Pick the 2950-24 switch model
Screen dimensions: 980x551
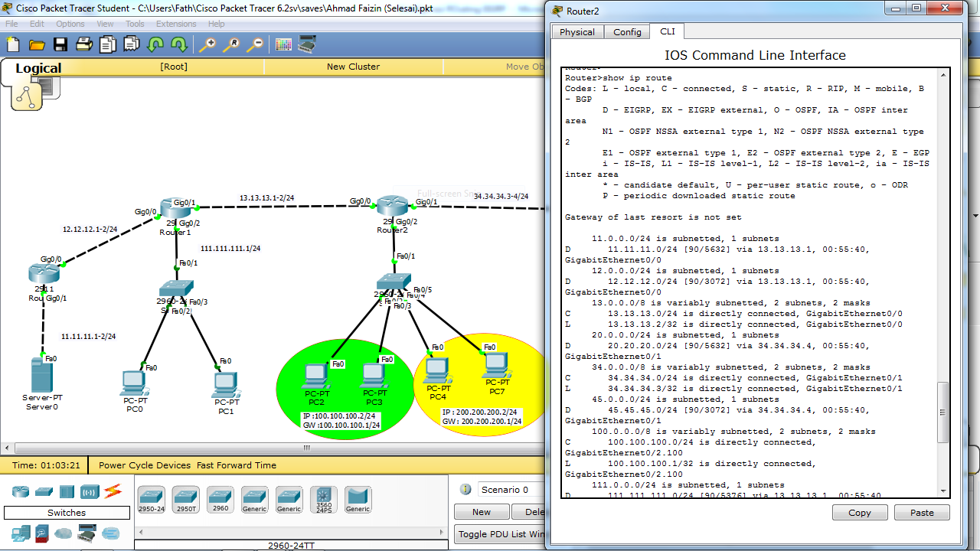(x=151, y=499)
